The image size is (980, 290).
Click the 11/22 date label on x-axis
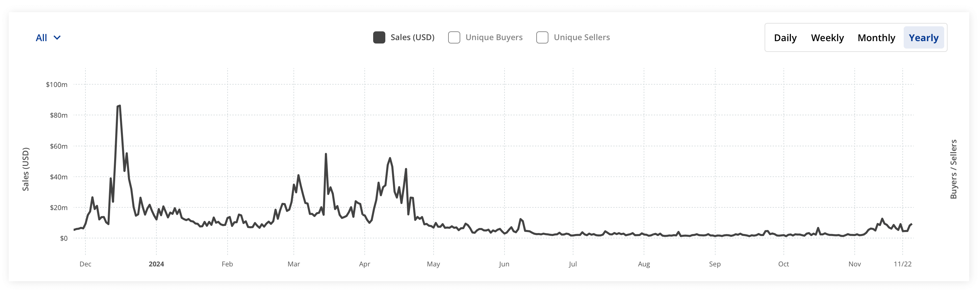[902, 264]
